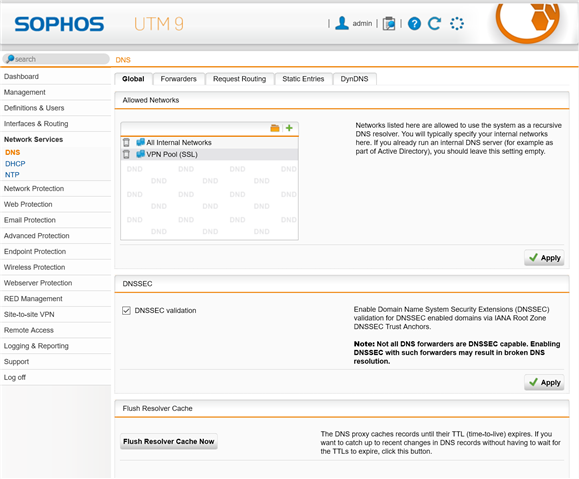Viewport: 579px width, 479px height.
Task: Click Flush Resolver Cache Now button
Action: pyautogui.click(x=169, y=442)
